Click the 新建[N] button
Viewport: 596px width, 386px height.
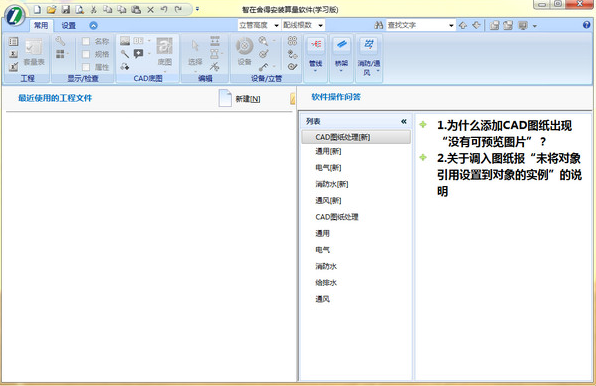tap(240, 98)
